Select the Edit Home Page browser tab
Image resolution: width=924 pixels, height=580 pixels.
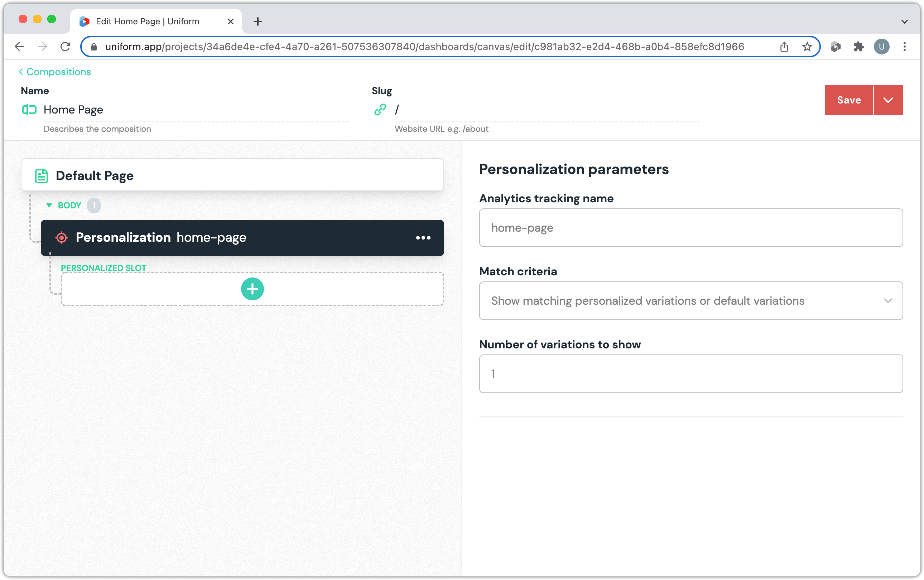pos(148,21)
